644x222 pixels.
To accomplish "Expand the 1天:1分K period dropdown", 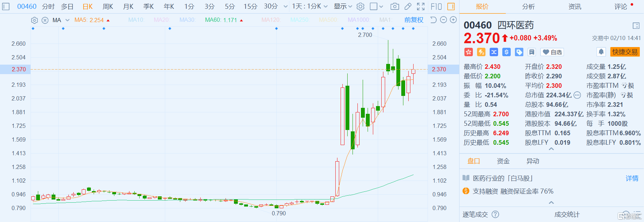I will coord(309,6).
